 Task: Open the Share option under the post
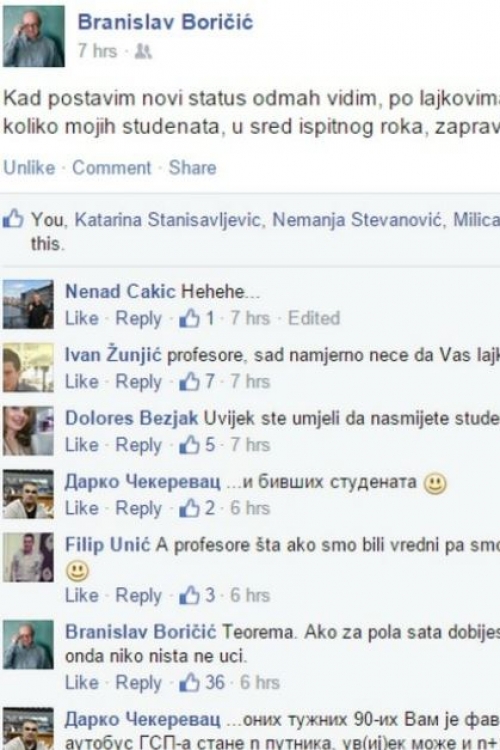192,167
